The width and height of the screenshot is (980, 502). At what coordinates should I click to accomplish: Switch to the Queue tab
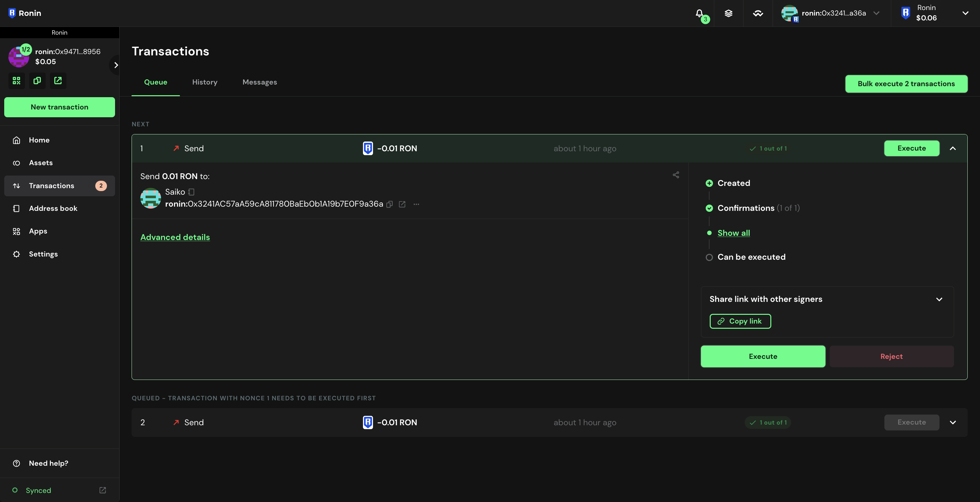(156, 82)
